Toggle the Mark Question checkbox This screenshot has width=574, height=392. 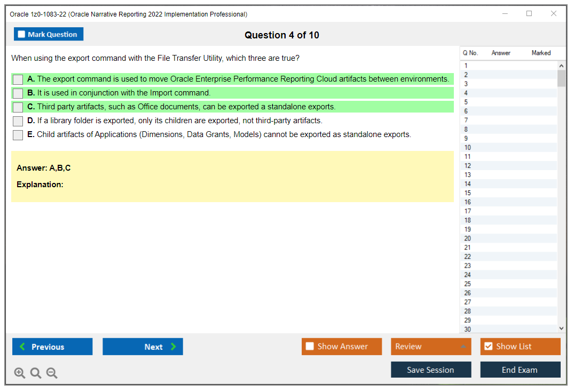tap(22, 34)
